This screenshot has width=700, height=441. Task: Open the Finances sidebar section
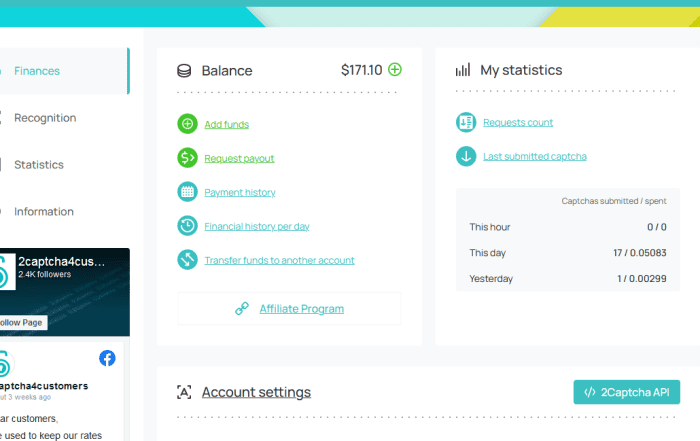[37, 71]
